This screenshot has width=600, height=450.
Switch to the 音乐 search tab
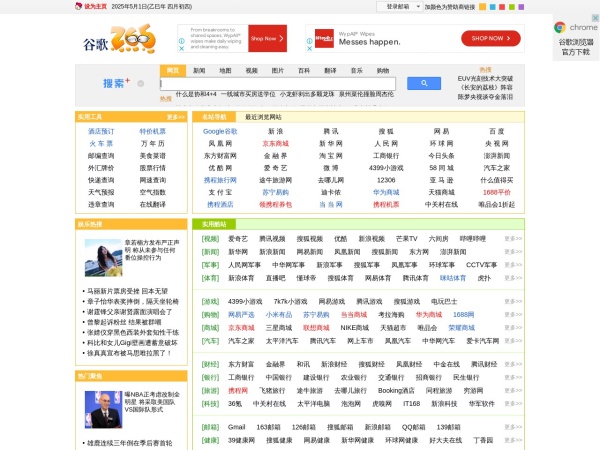click(x=357, y=70)
